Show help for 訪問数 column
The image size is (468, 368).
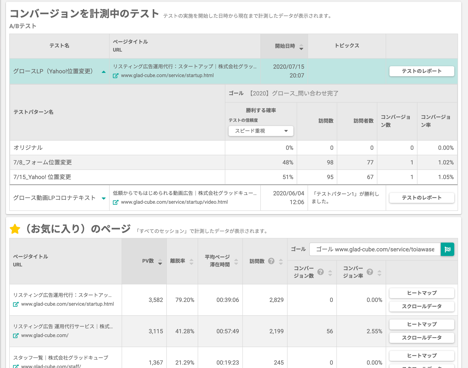pyautogui.click(x=271, y=261)
